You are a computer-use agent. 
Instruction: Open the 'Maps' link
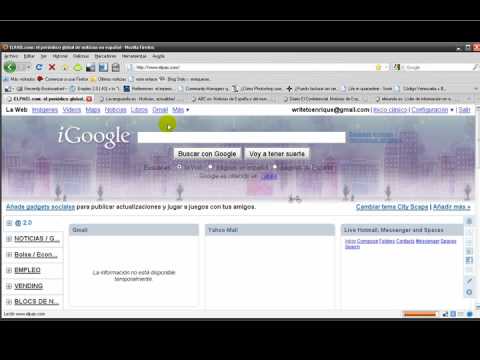coord(93,110)
